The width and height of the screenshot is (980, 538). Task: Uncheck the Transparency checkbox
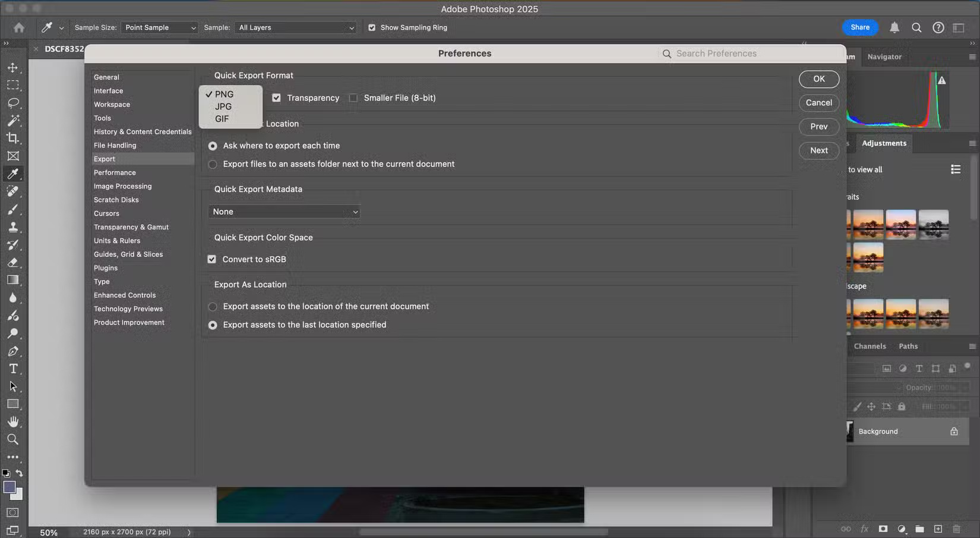(276, 97)
